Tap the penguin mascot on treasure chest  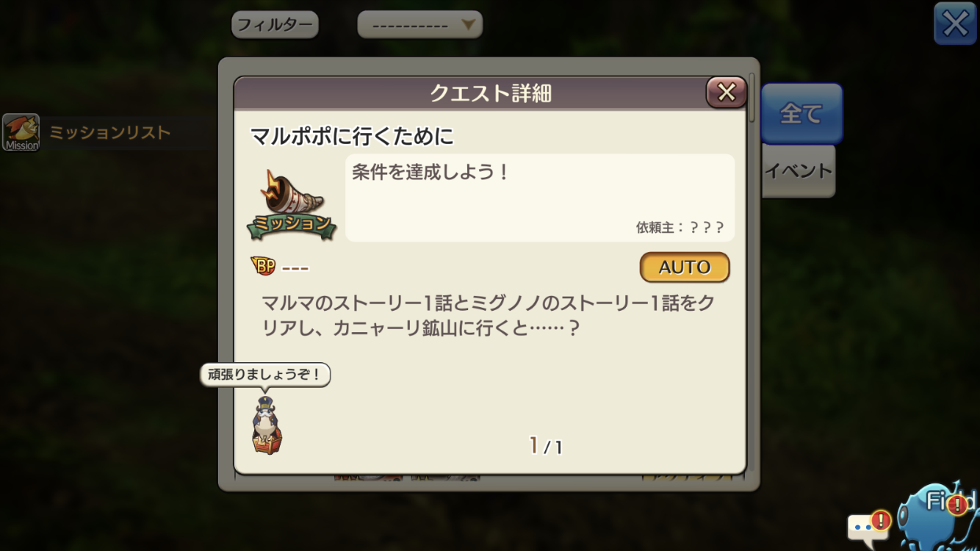pos(267,425)
